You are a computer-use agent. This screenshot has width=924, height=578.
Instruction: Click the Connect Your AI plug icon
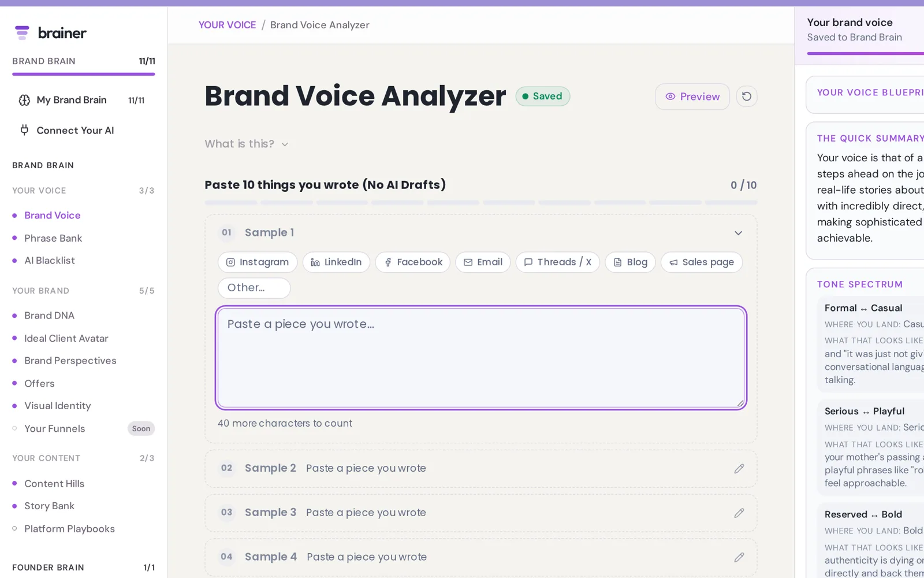(24, 130)
